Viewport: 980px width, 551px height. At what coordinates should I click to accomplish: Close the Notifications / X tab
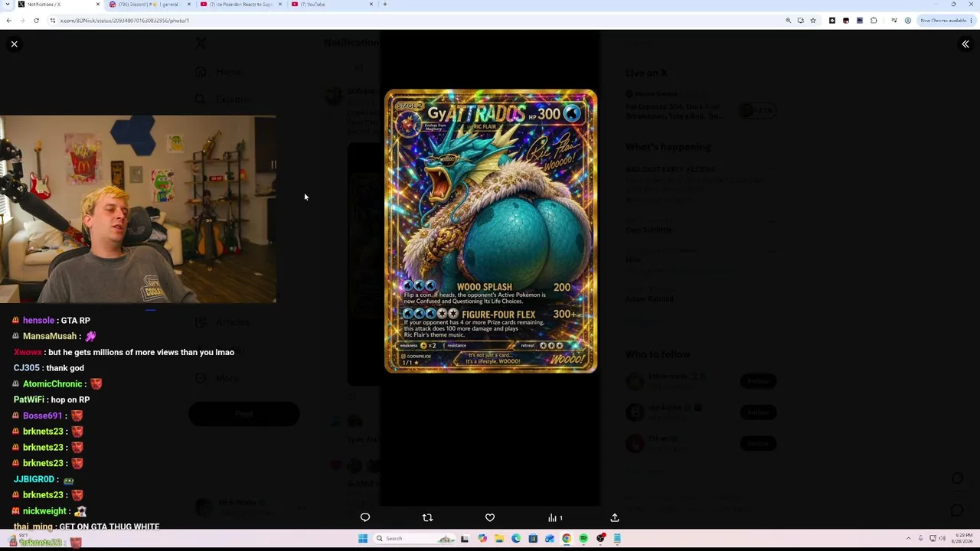click(97, 5)
